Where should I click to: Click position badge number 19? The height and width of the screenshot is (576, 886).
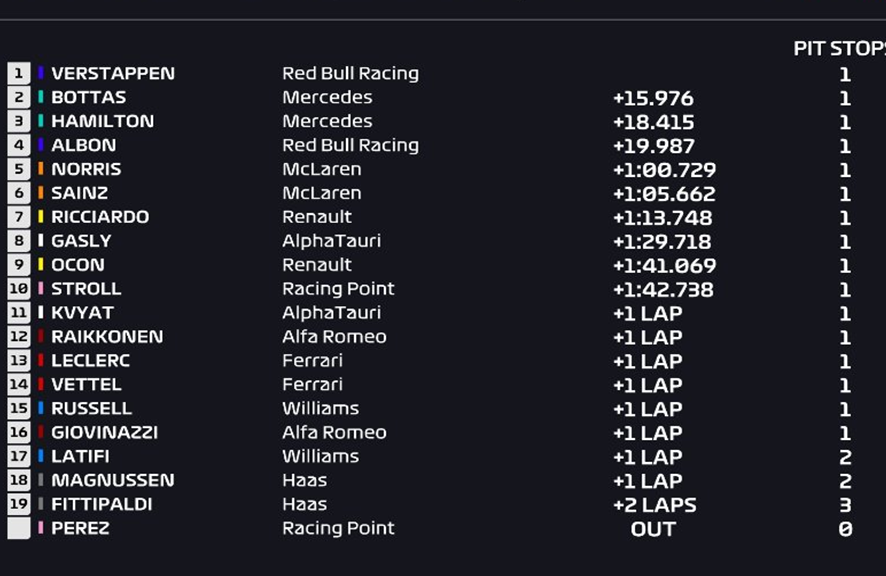(19, 504)
